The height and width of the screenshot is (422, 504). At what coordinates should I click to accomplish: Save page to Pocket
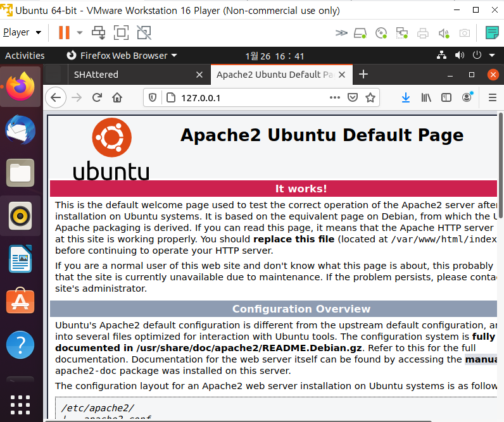click(353, 97)
